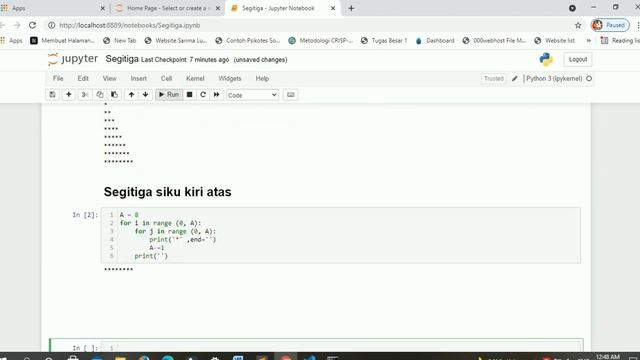The image size is (640, 360).
Task: Restart kernel and run all cells
Action: (x=216, y=95)
